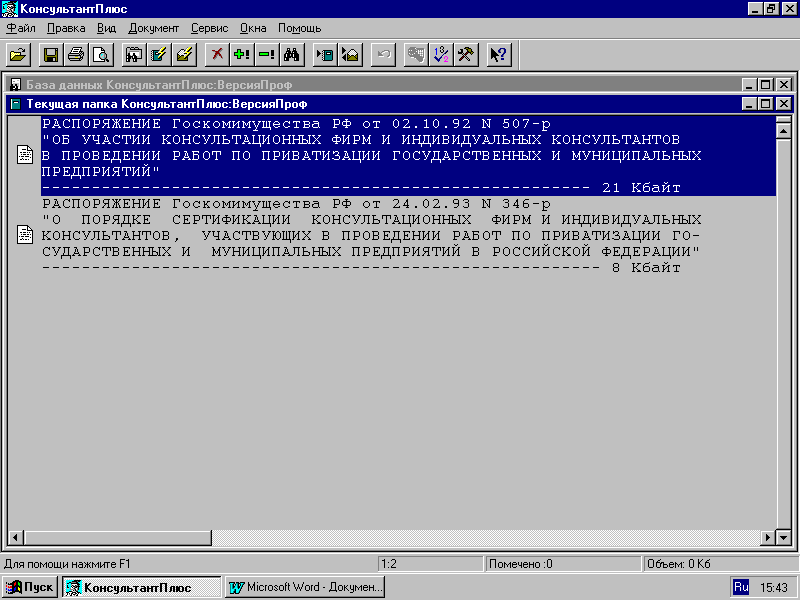Click document icon beside order N 346-р
The height and width of the screenshot is (600, 800).
click(x=25, y=235)
